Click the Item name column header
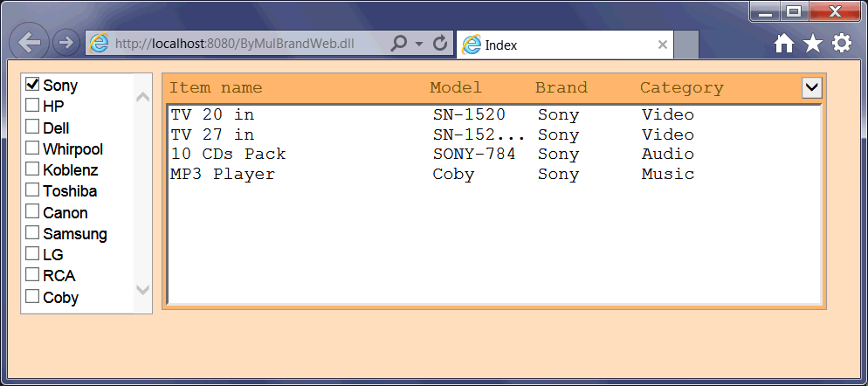868x386 pixels. point(216,87)
